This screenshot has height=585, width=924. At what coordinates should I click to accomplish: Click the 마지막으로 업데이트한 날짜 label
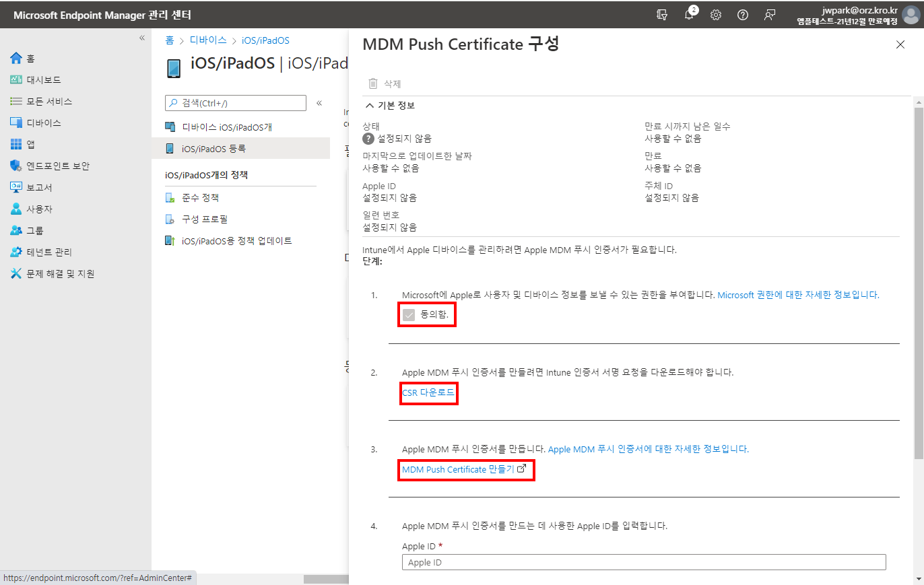(x=418, y=156)
